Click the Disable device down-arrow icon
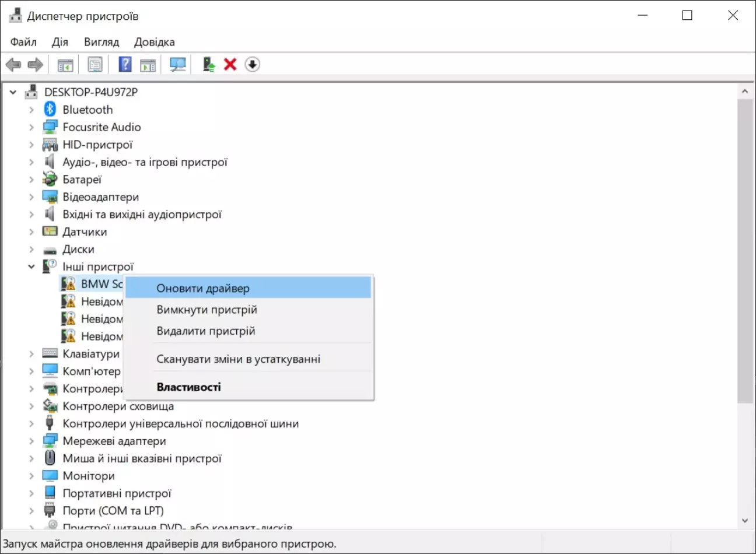Viewport: 756px width, 554px height. tap(252, 65)
